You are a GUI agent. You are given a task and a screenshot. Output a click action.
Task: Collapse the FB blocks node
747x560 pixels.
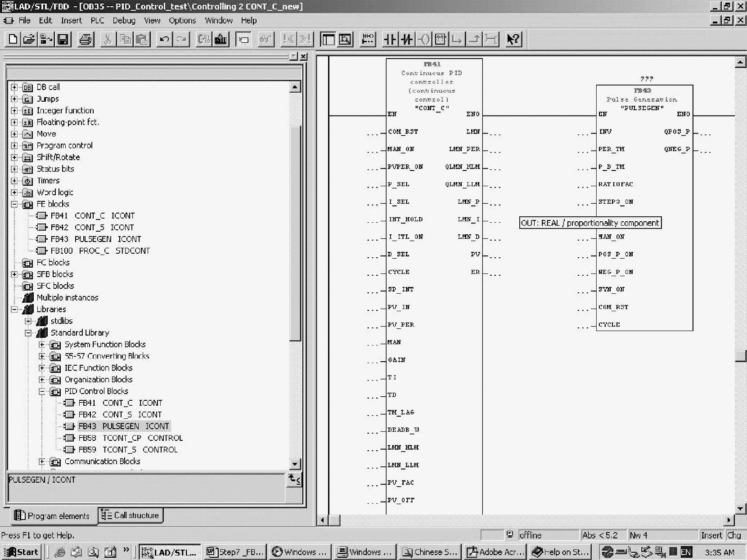pyautogui.click(x=14, y=204)
